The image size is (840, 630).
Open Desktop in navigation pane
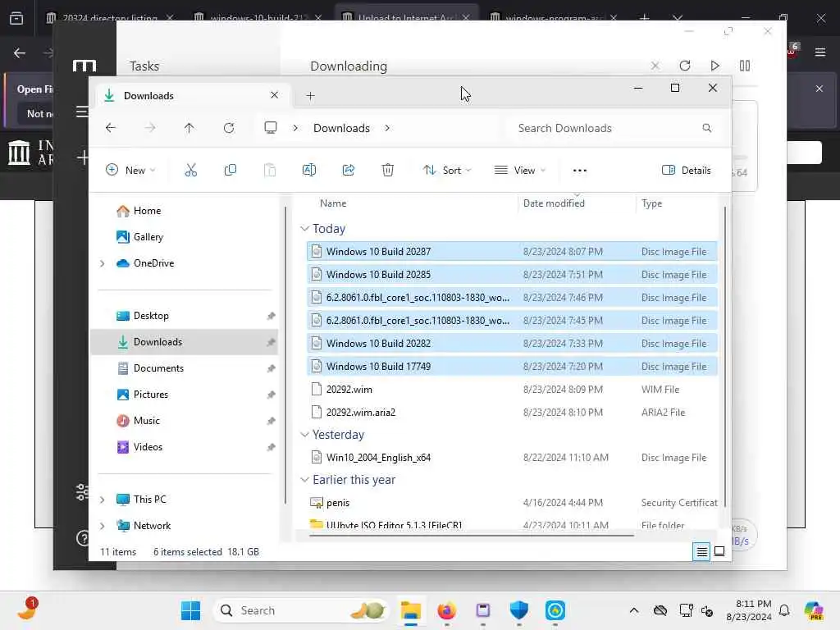(x=143, y=316)
